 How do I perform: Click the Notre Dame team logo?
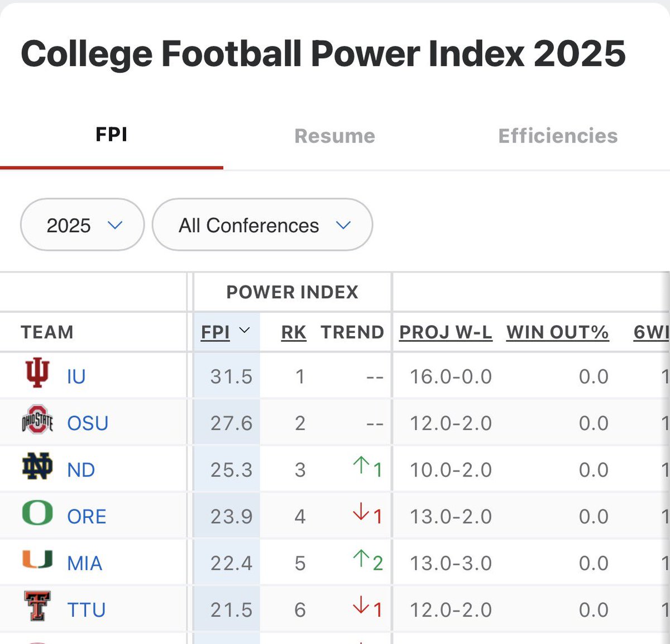pyautogui.click(x=37, y=467)
